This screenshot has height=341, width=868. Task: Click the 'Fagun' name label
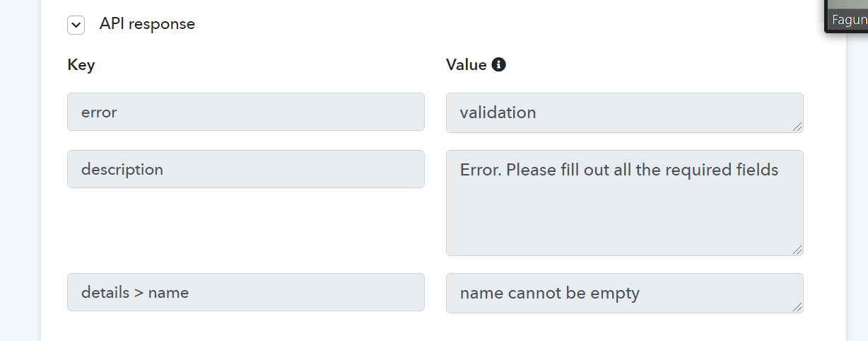[x=849, y=21]
